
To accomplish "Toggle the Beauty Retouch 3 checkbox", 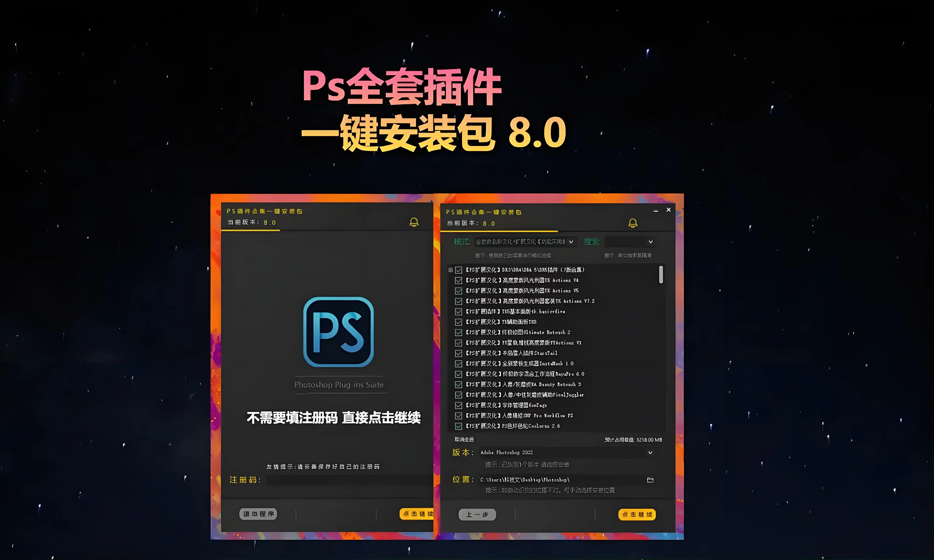I will click(458, 384).
